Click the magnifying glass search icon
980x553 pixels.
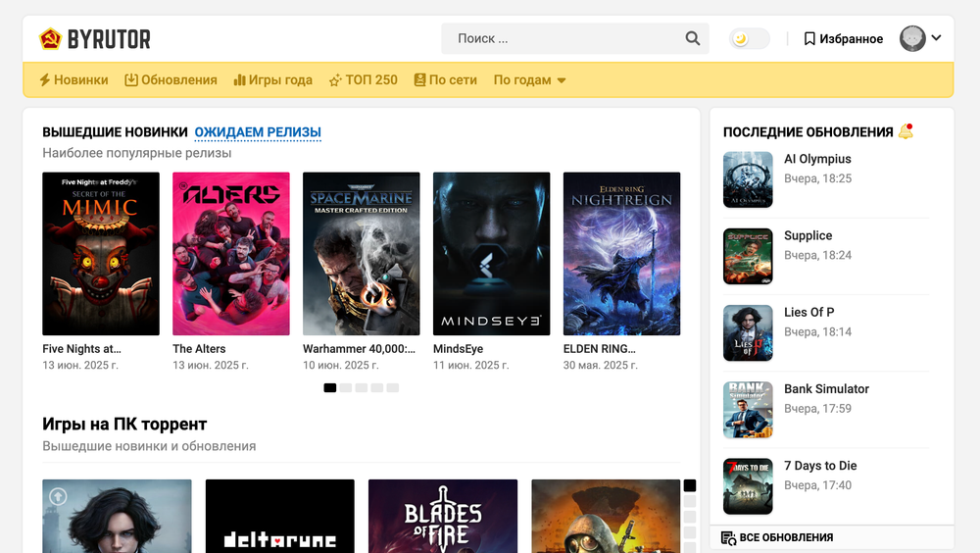point(693,38)
